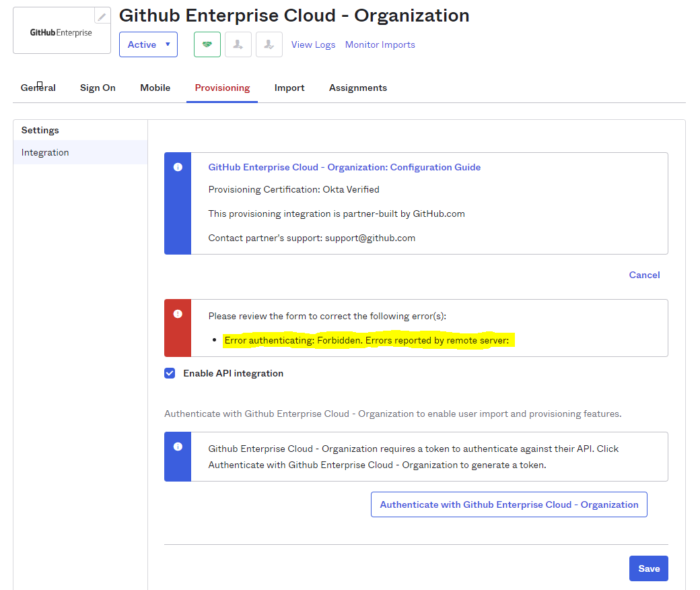Click the red error alert icon

(x=178, y=314)
